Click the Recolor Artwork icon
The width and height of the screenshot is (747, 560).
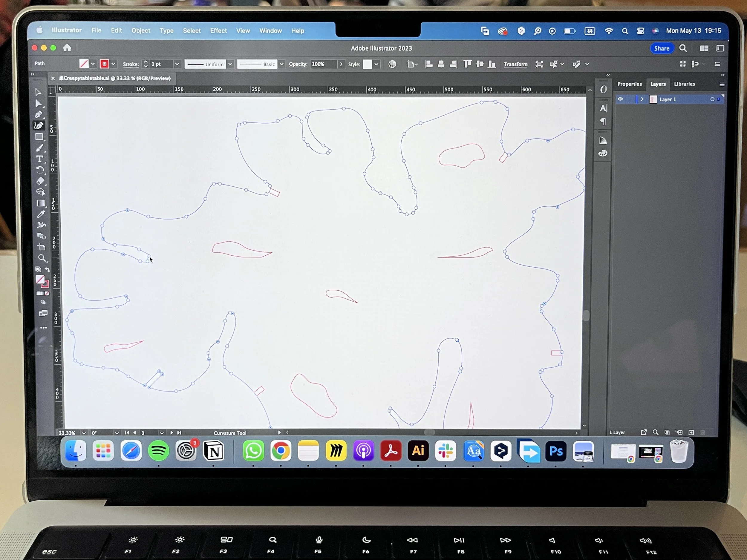[x=392, y=64]
